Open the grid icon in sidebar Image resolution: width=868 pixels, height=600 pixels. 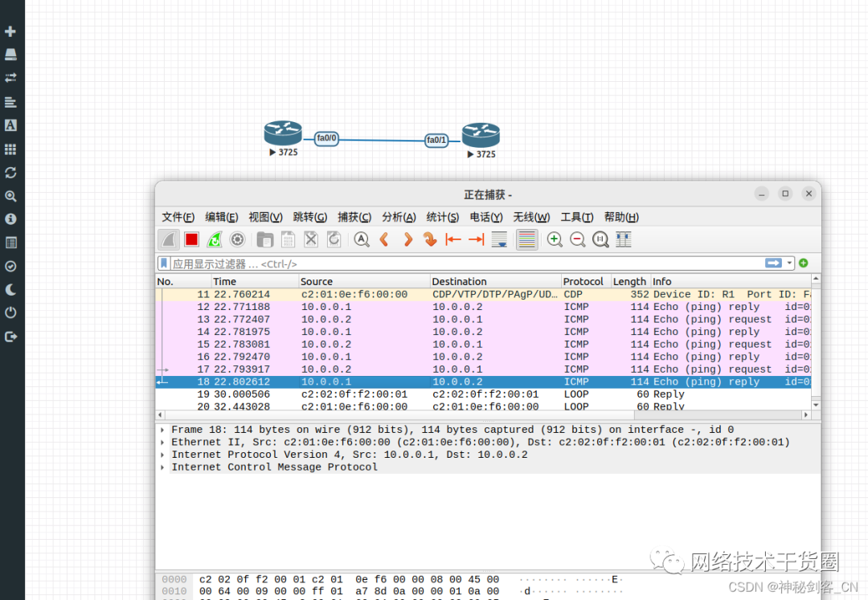pyautogui.click(x=10, y=149)
